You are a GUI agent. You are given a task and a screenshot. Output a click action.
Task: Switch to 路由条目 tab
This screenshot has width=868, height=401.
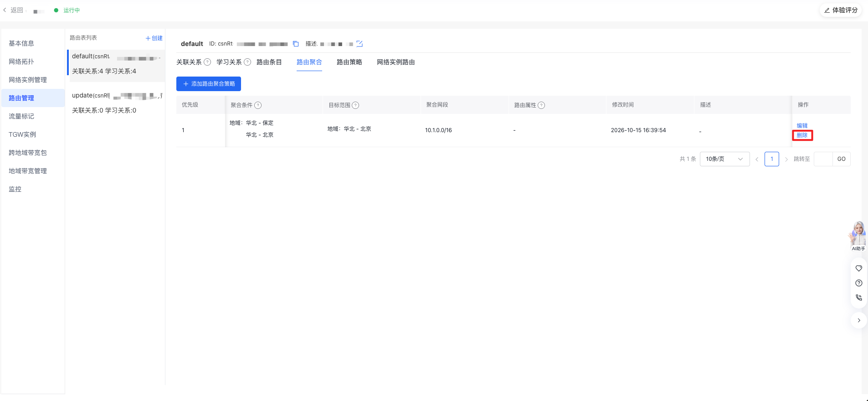point(269,62)
